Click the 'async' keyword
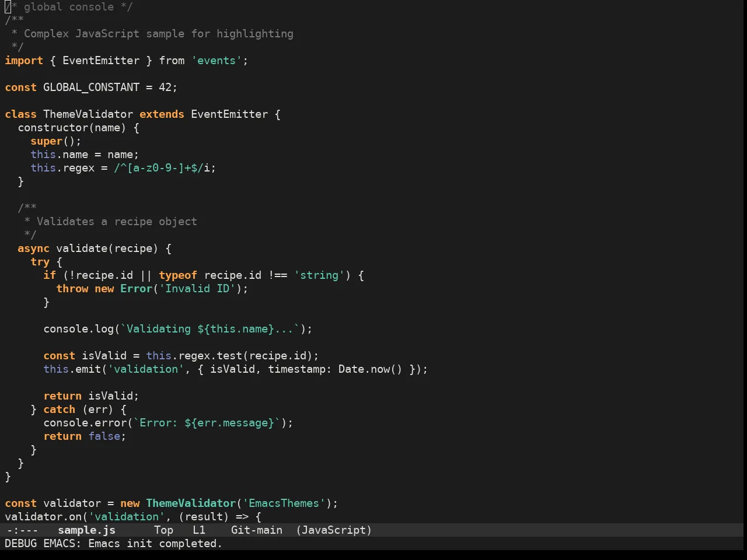The width and height of the screenshot is (747, 560). pos(33,249)
